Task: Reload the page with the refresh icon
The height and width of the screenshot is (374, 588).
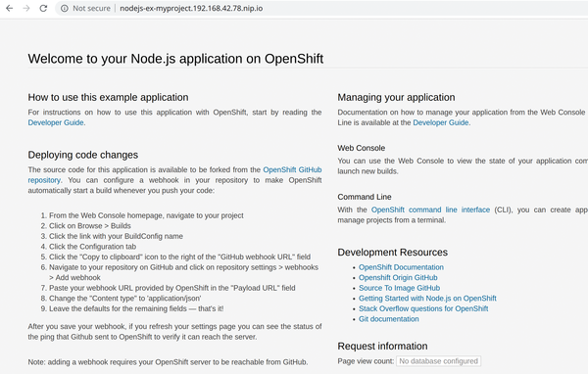Action: pyautogui.click(x=43, y=8)
